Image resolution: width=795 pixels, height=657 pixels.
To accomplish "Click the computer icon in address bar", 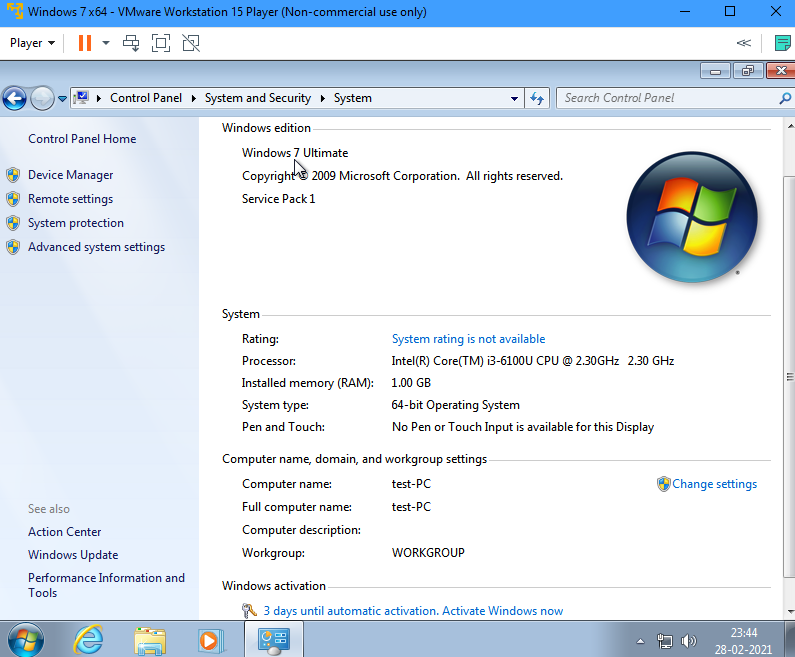I will 81,97.
